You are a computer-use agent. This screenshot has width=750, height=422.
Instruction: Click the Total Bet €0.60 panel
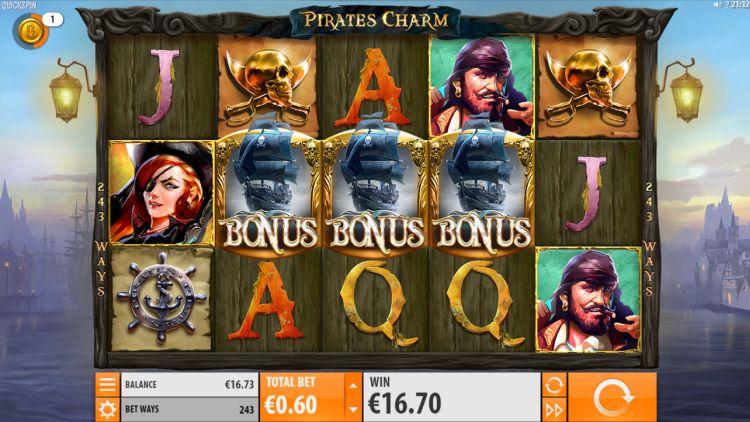click(302, 397)
